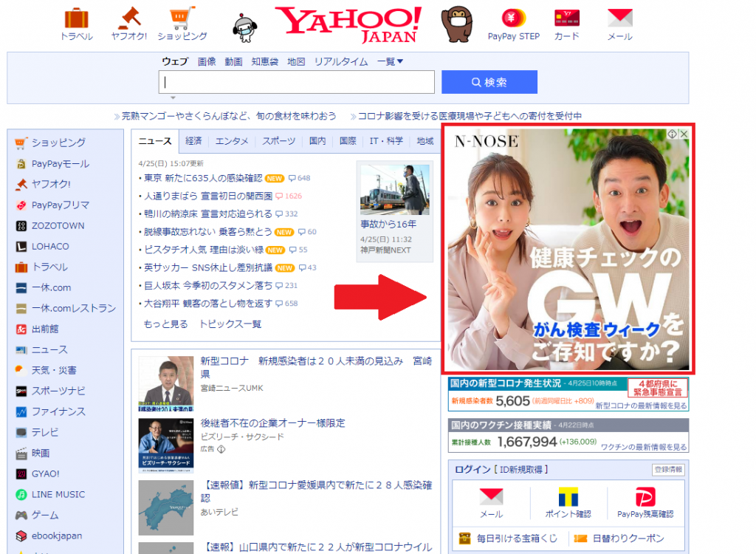Open LOHACO in sidebar

tap(42, 247)
